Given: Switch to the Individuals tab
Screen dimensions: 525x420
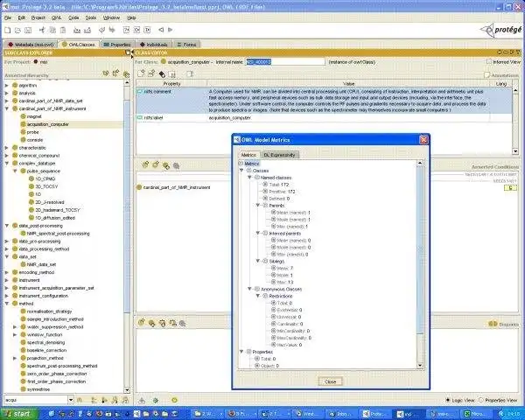Looking at the screenshot, I should (x=154, y=45).
